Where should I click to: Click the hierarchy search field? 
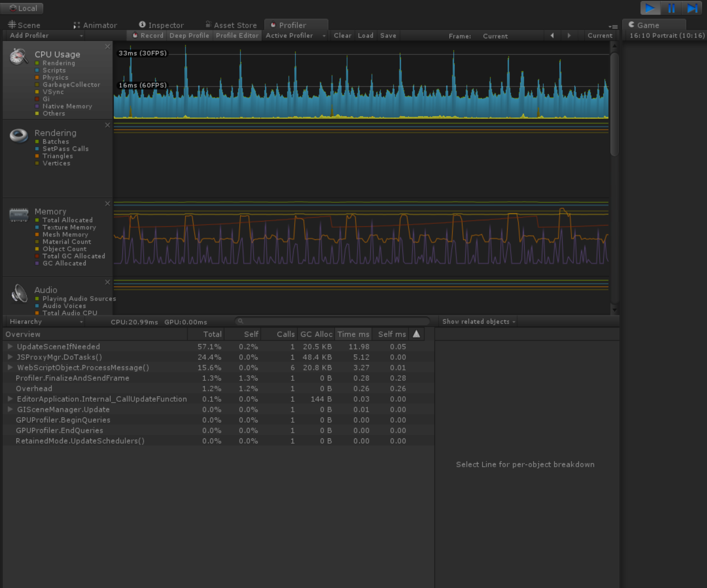tap(332, 321)
